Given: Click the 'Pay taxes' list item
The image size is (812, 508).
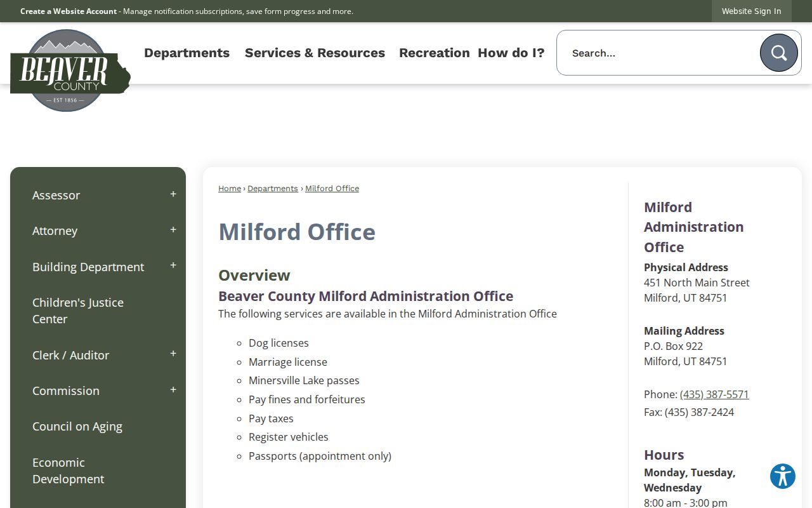Looking at the screenshot, I should pos(271,418).
